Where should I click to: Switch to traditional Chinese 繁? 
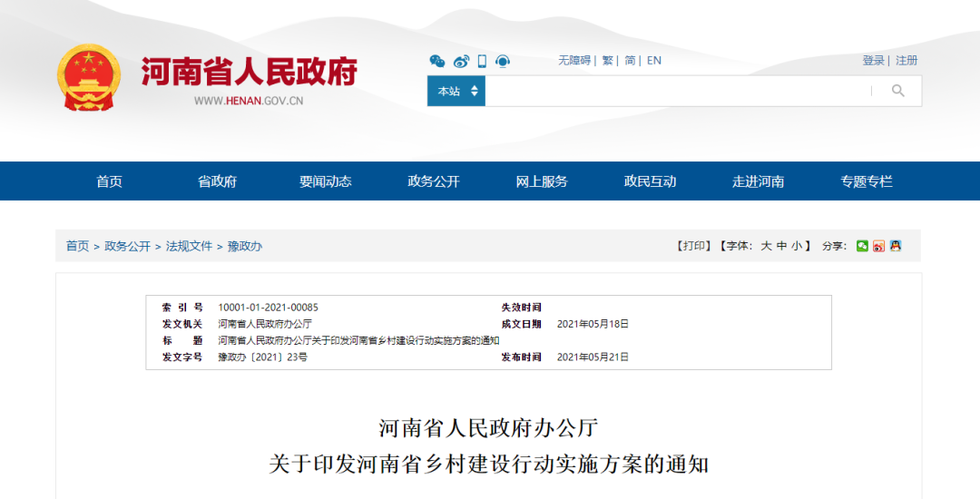[607, 61]
